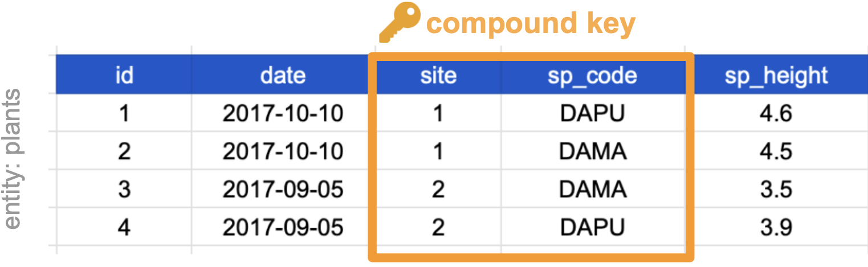868x267 pixels.
Task: Click the site cell in row 1
Action: click(437, 113)
